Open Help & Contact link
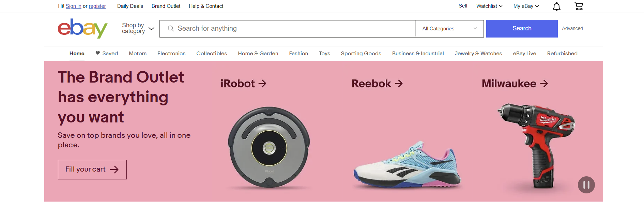644x220 pixels. tap(206, 6)
